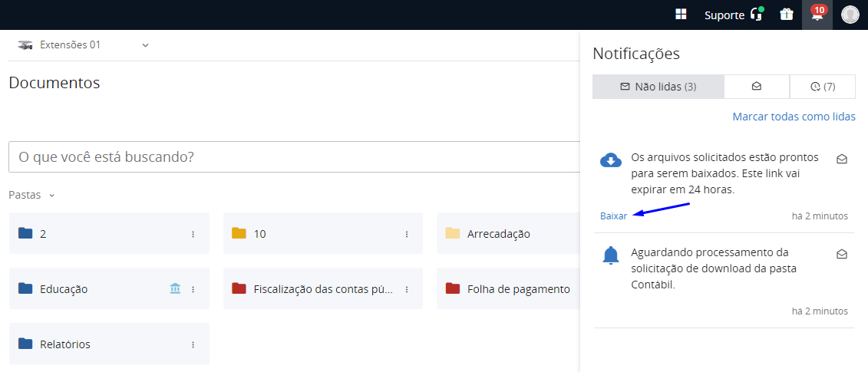Open the gift box icon
Screen dimensions: 868x372
click(786, 15)
